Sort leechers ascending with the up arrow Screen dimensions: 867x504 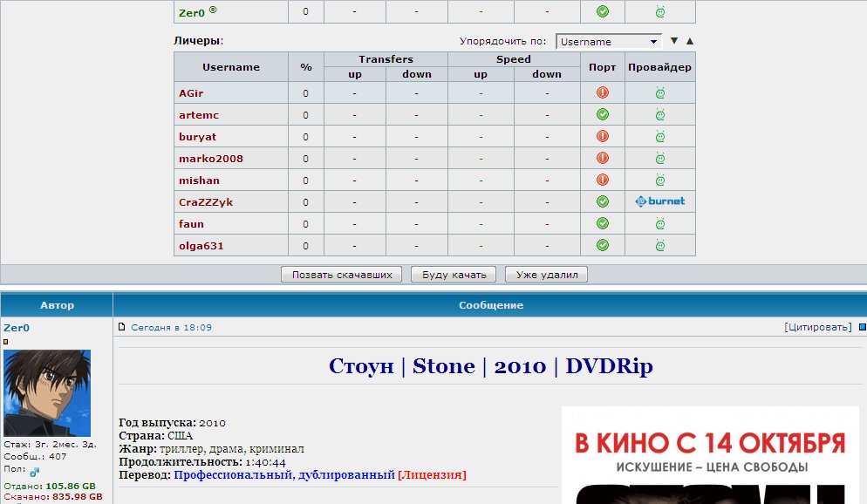pyautogui.click(x=690, y=41)
